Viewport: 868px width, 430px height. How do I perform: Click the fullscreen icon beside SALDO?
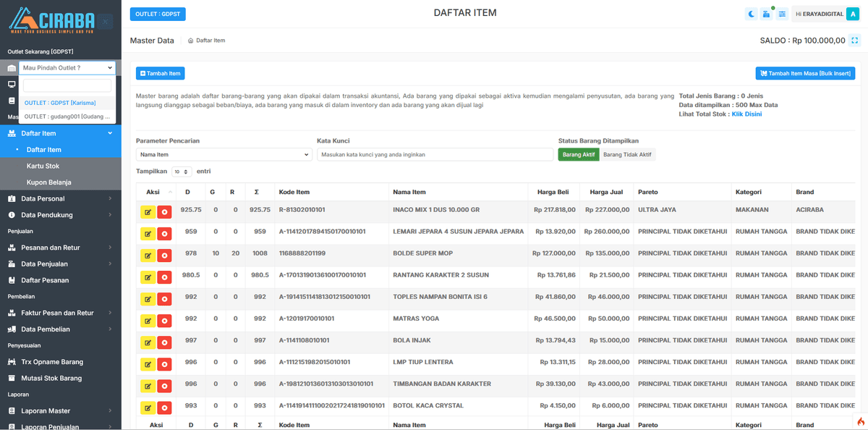click(x=855, y=41)
